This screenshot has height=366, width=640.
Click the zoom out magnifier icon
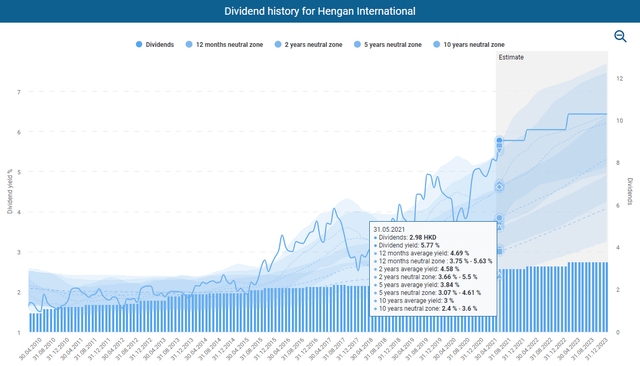pyautogui.click(x=620, y=36)
